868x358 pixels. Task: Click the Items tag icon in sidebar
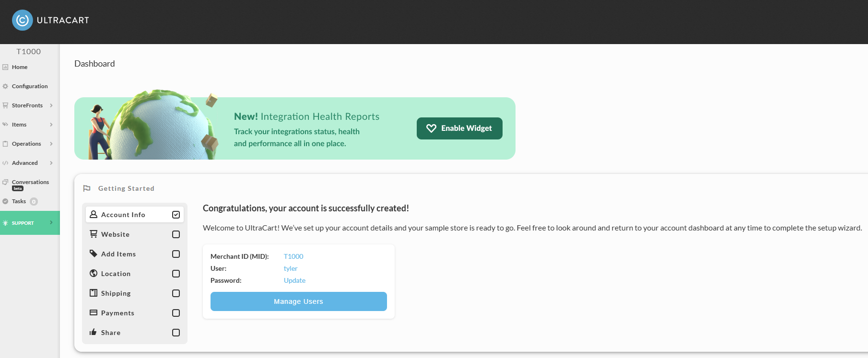(5, 125)
